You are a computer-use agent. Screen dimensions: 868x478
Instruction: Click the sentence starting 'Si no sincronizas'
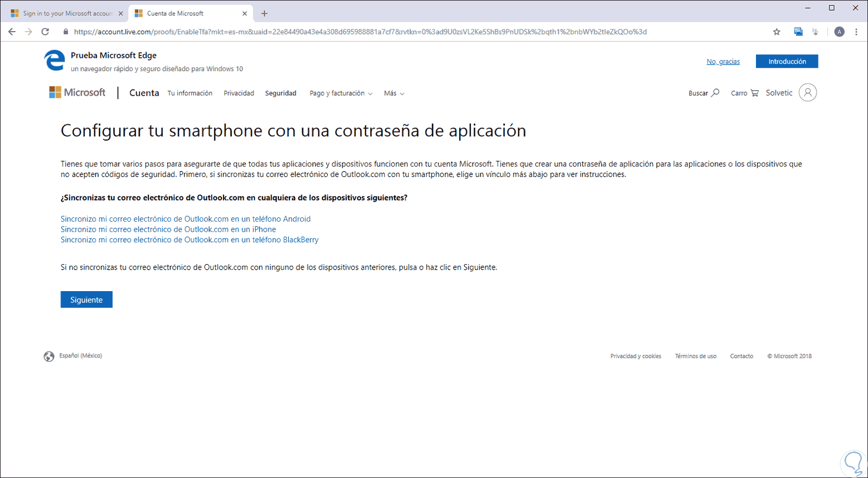[279, 267]
